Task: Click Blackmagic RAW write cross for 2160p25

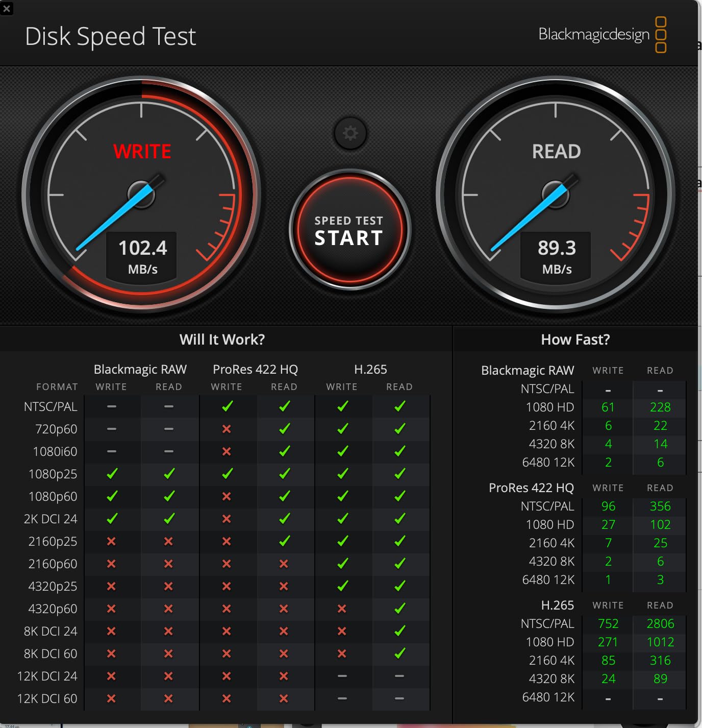Action: click(111, 541)
